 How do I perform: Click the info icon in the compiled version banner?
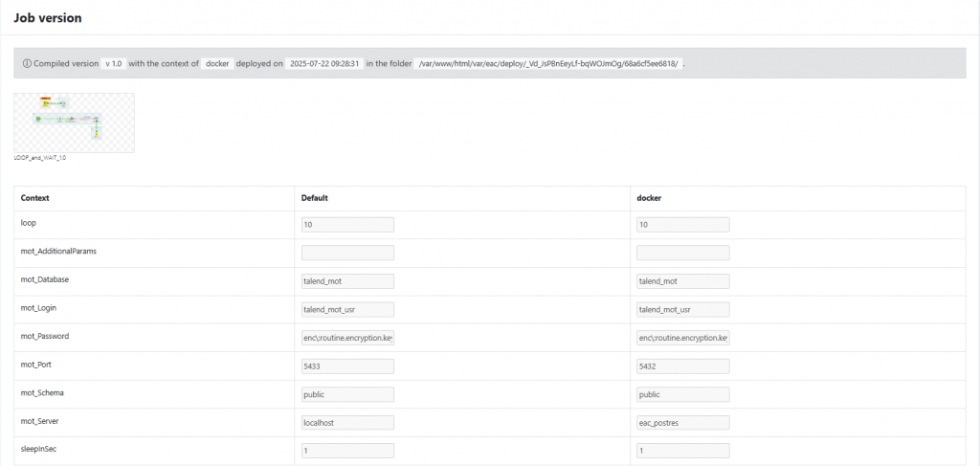[28, 63]
